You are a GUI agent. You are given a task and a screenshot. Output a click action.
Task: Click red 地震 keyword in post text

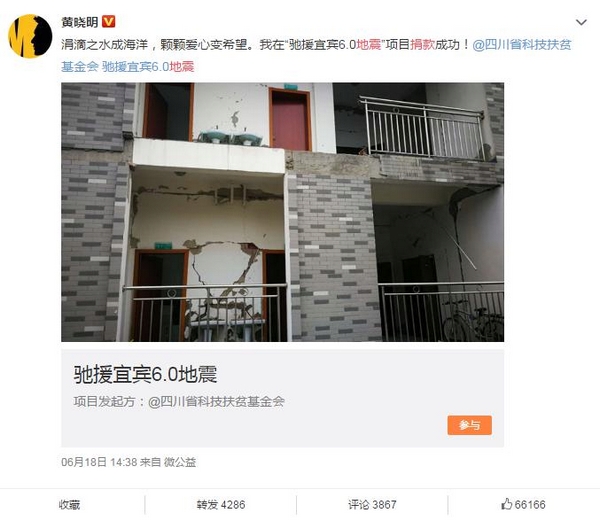click(369, 45)
